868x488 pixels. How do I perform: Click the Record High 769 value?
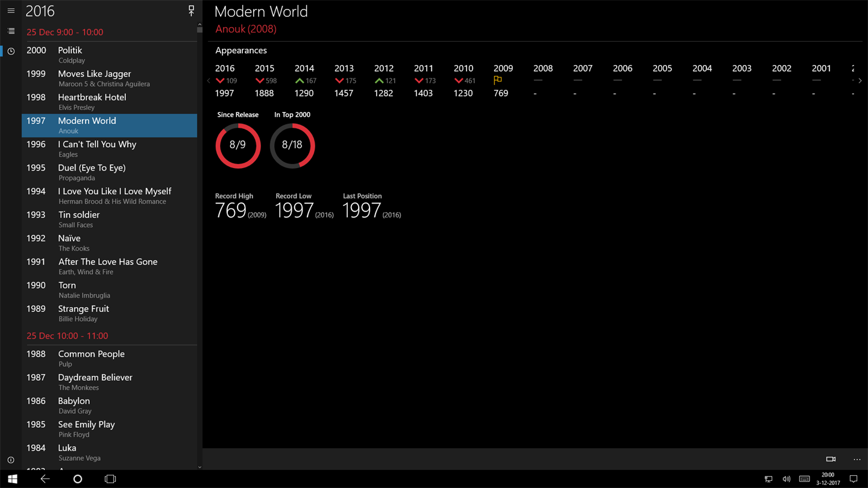pyautogui.click(x=231, y=210)
